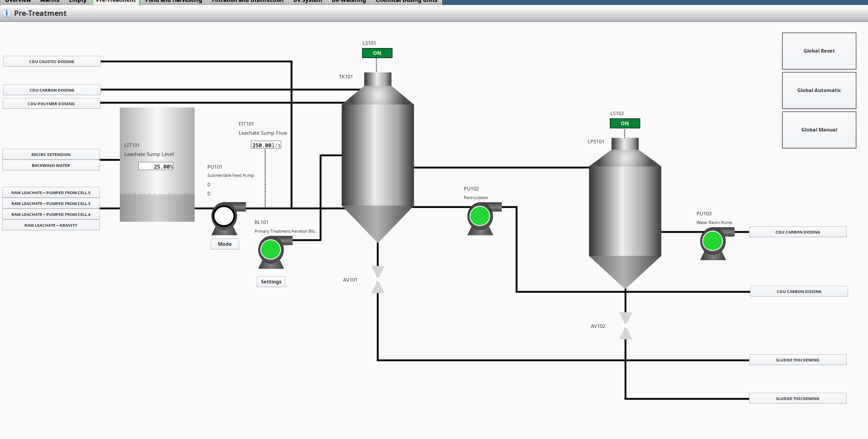Click the first PU101 value '0'
This screenshot has width=868, height=439.
tap(209, 185)
